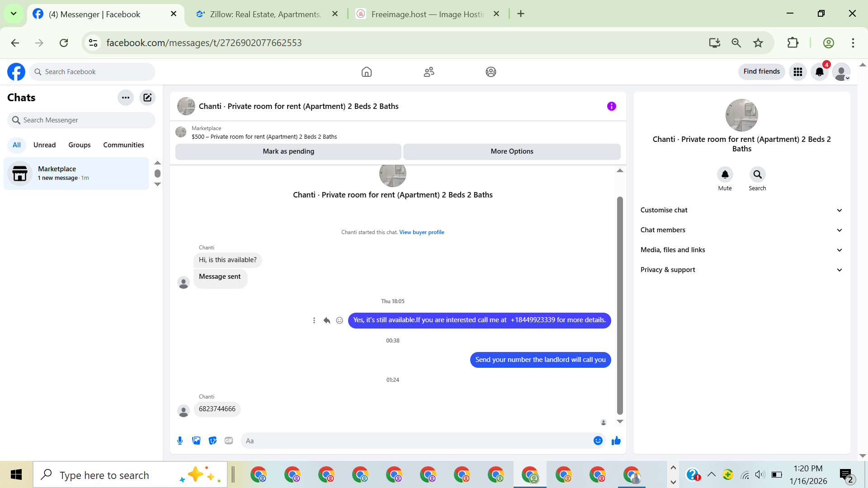Send a thumbs-up like
The height and width of the screenshot is (488, 868).
(x=616, y=441)
